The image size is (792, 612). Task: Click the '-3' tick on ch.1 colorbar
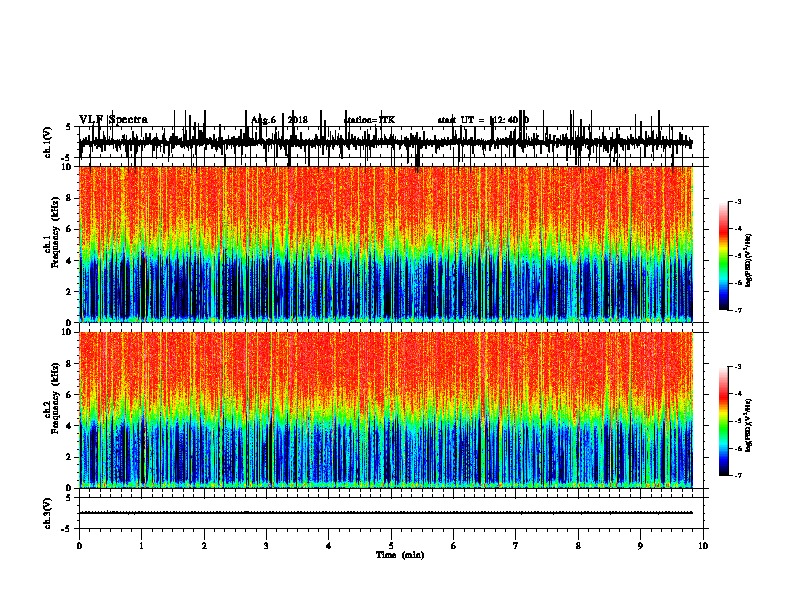[737, 201]
